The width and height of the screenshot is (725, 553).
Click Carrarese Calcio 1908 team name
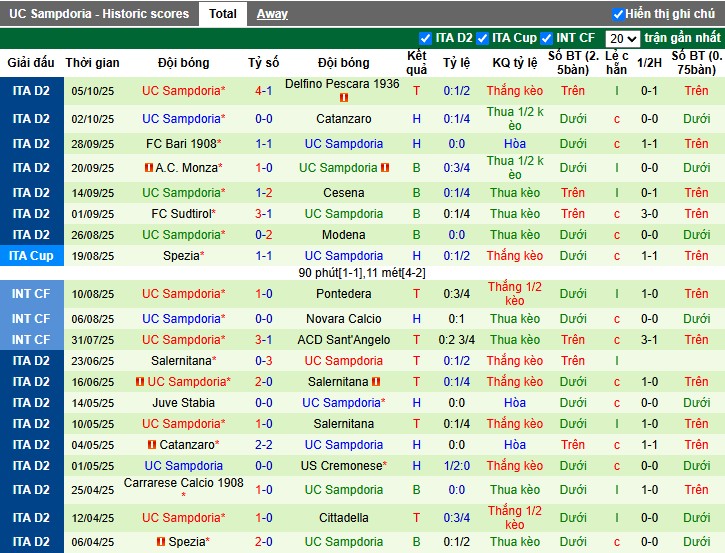[184, 483]
